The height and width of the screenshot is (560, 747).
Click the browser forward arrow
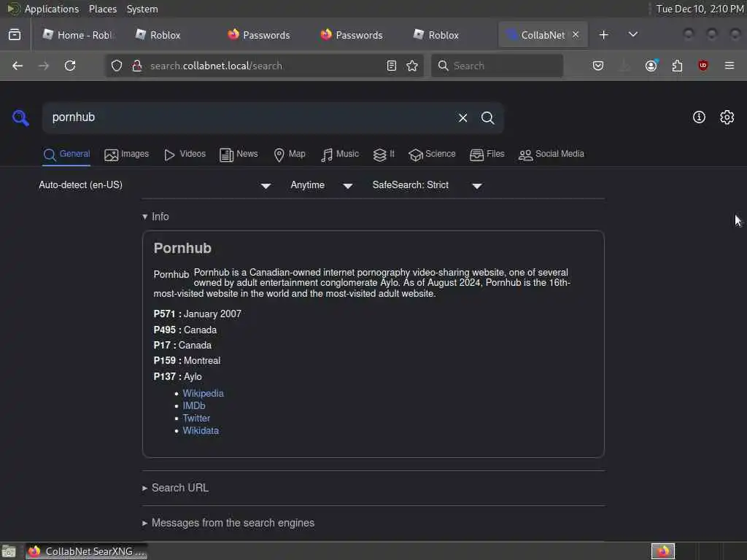pyautogui.click(x=44, y=66)
